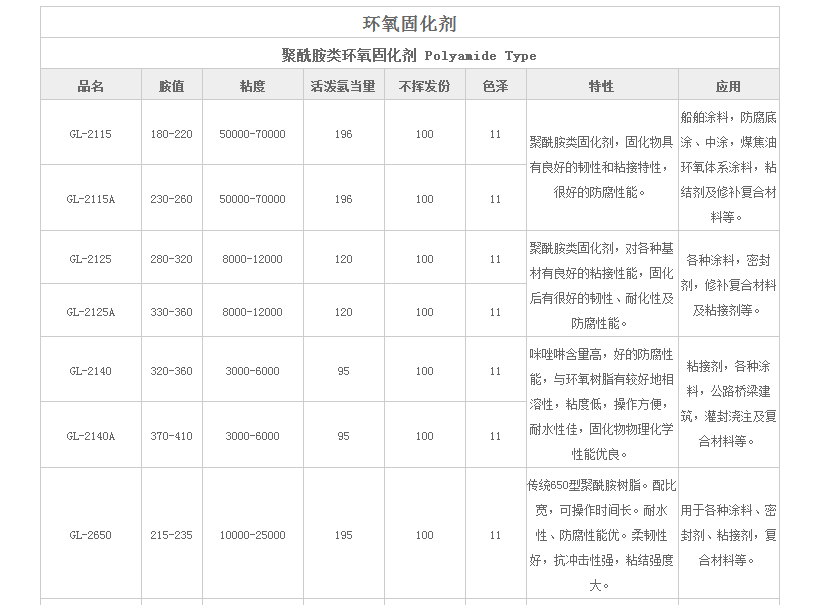The width and height of the screenshot is (817, 605).
Task: Select the GL-2140A product cell
Action: [x=91, y=436]
